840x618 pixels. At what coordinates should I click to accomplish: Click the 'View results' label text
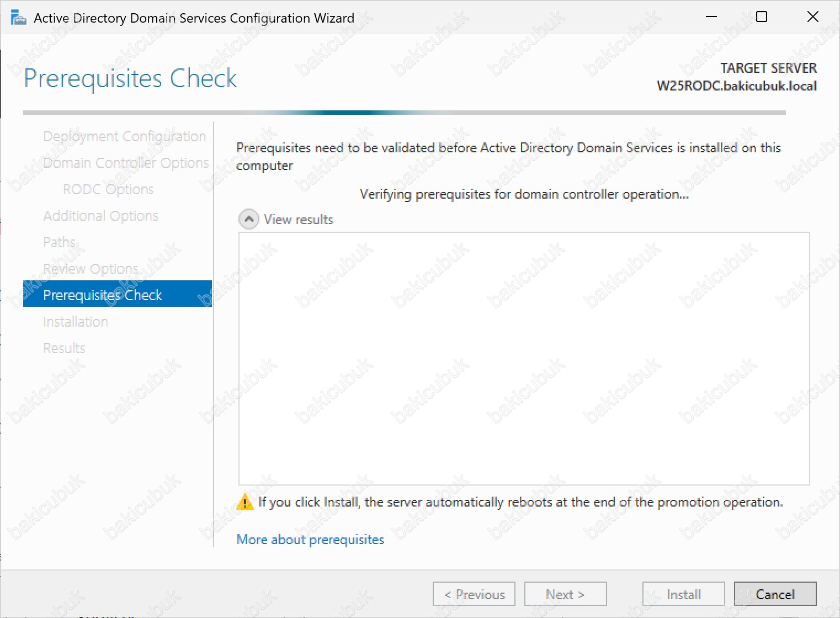click(299, 220)
